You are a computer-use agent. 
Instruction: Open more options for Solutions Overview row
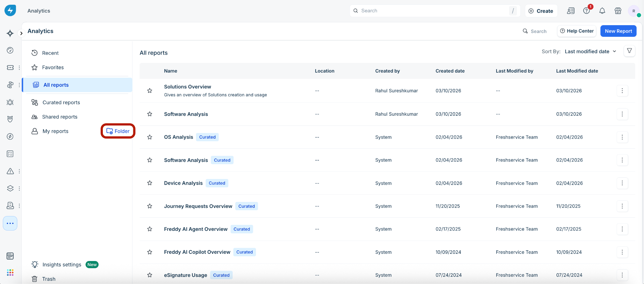622,91
